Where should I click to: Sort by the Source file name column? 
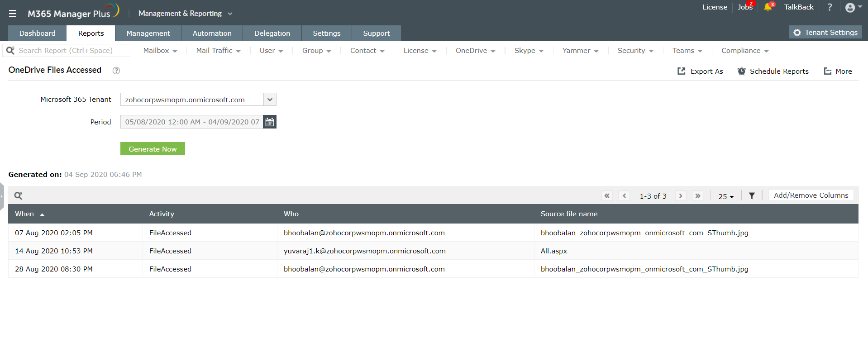[x=569, y=214]
